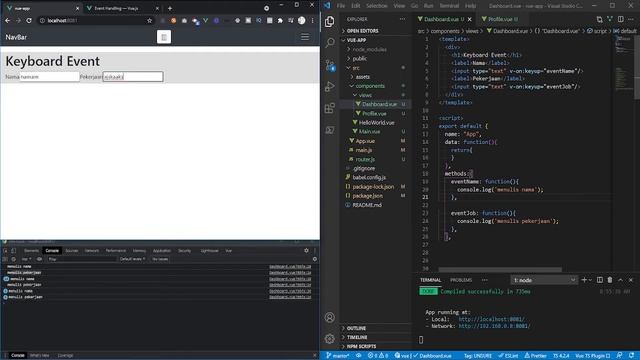Screen dimensions: 640x360
Task: Toggle the console sidebar in DevTools
Action: click(x=5, y=259)
